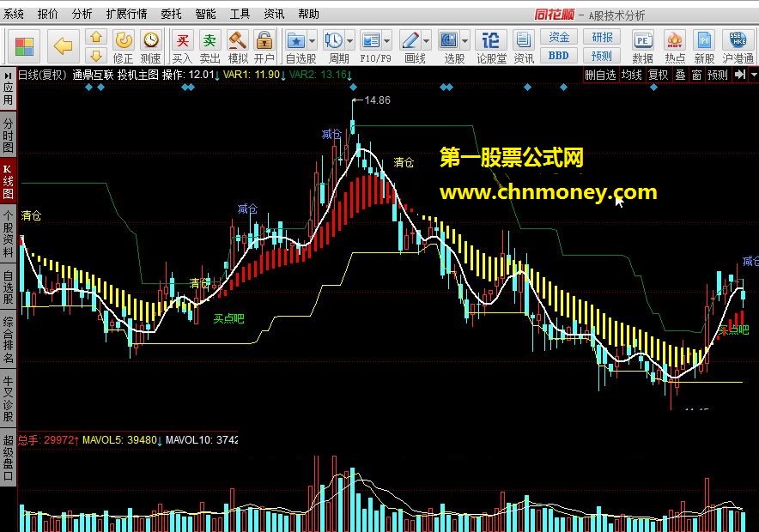This screenshot has height=532, width=759.
Task: Expand the 周期 dropdown arrow
Action: (x=349, y=41)
